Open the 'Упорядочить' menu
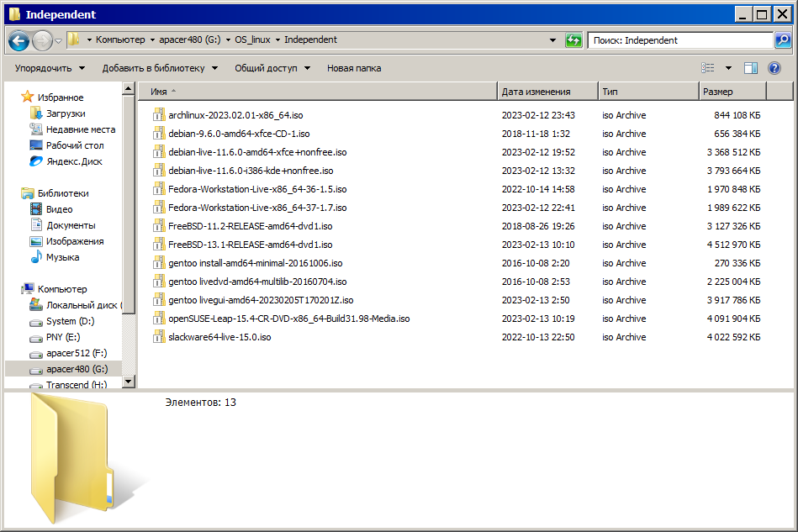Viewport: 798px width, 532px height. tap(50, 68)
